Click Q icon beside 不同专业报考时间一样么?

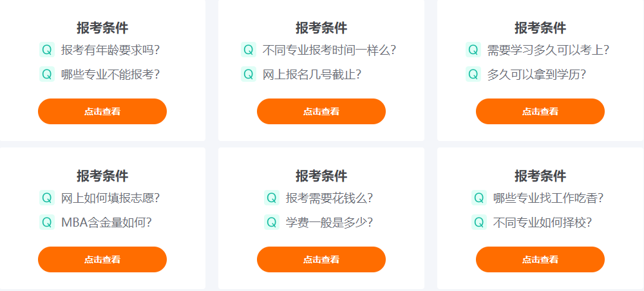(x=249, y=50)
